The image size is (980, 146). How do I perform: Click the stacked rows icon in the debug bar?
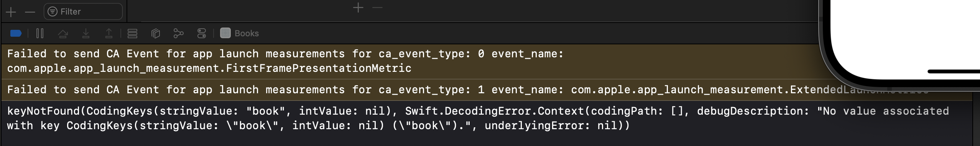(133, 34)
